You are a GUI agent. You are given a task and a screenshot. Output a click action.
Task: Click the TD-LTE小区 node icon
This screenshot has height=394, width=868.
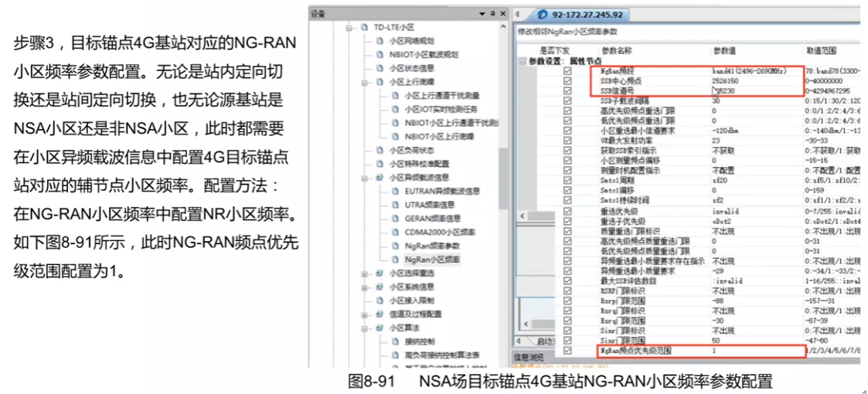click(364, 27)
